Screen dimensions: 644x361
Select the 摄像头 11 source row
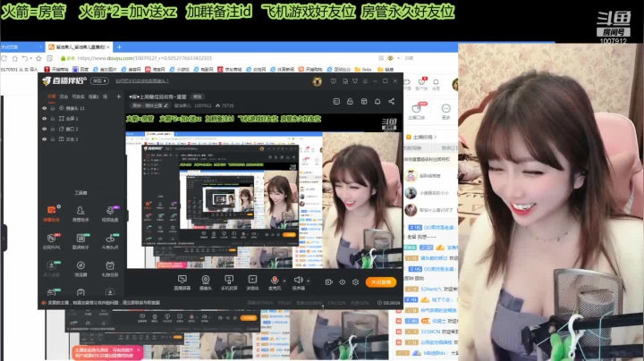tap(81, 108)
